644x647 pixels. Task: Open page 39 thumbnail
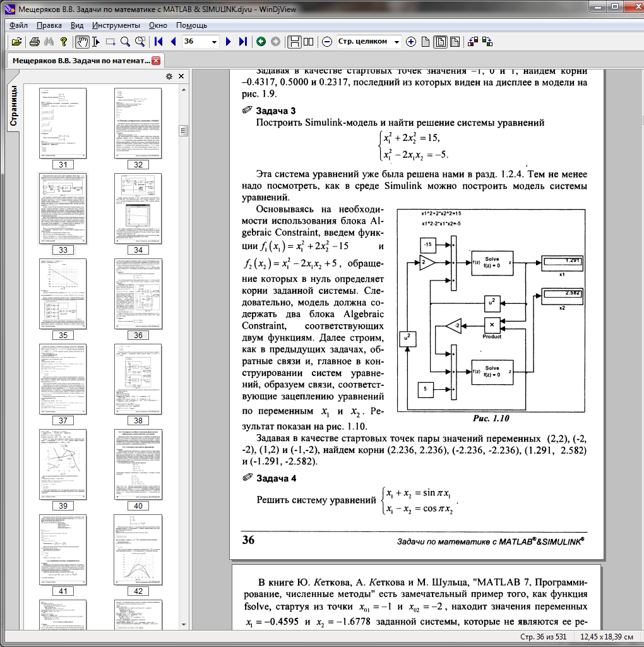pyautogui.click(x=63, y=464)
